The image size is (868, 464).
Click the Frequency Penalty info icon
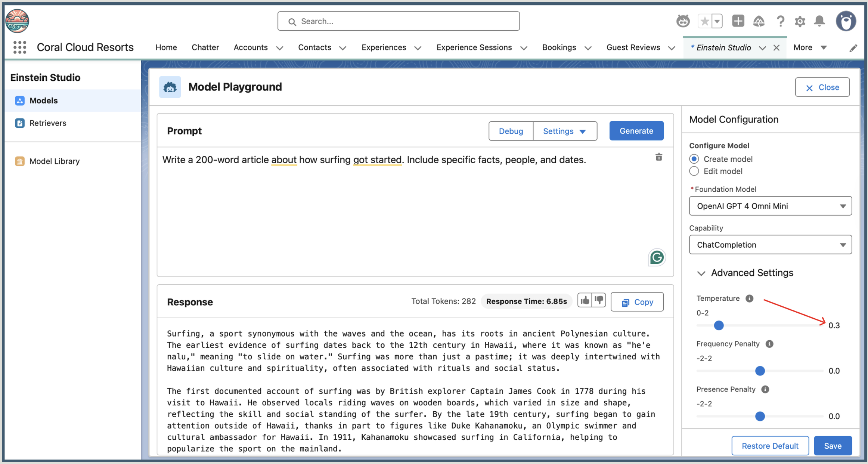[x=769, y=344]
